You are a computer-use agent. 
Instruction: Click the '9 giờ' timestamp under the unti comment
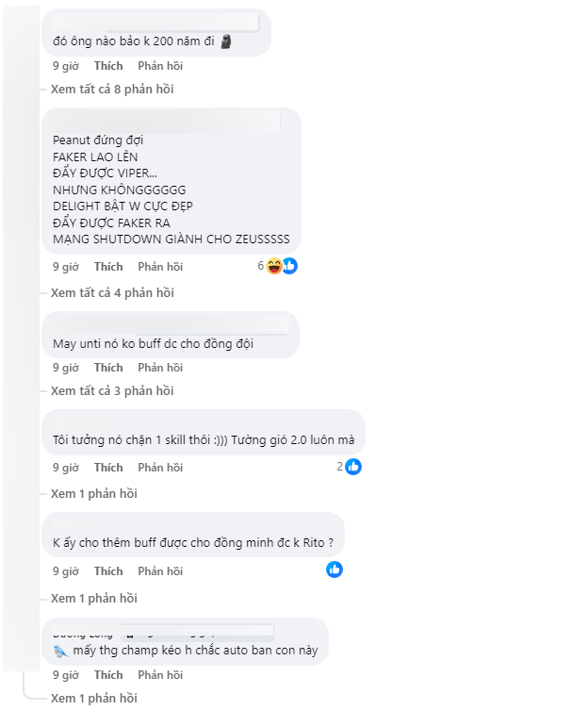coord(65,368)
